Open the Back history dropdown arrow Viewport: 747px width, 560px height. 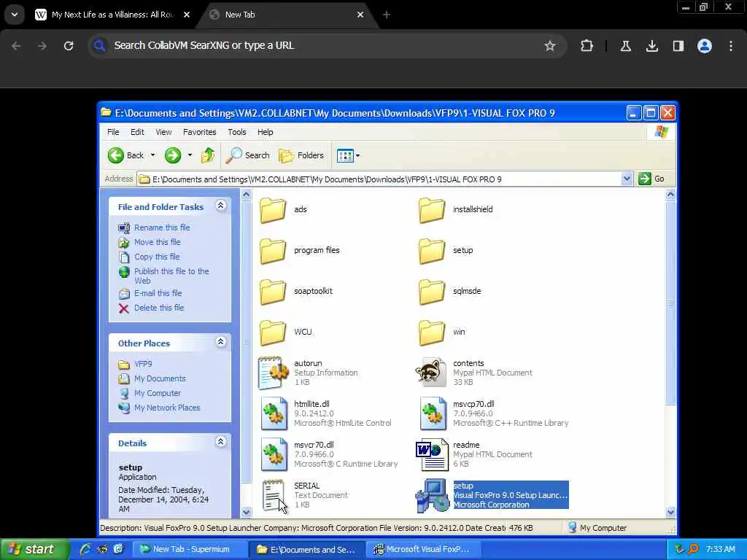tap(153, 155)
